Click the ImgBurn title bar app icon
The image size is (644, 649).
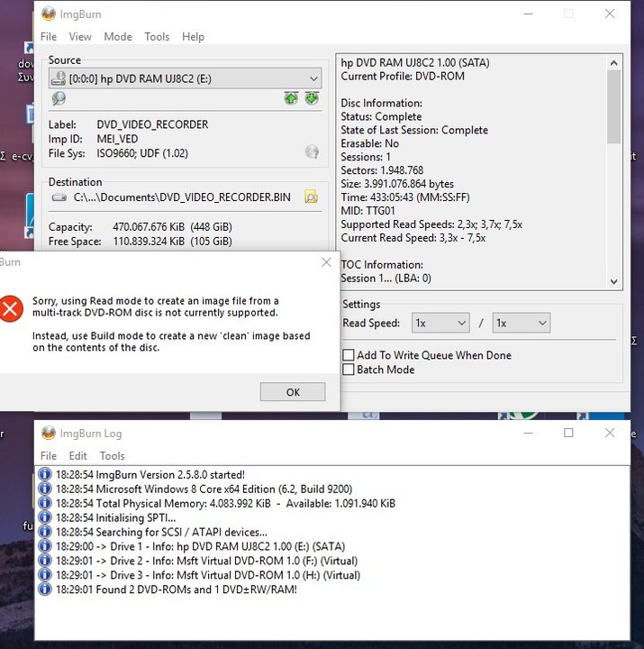[x=49, y=14]
